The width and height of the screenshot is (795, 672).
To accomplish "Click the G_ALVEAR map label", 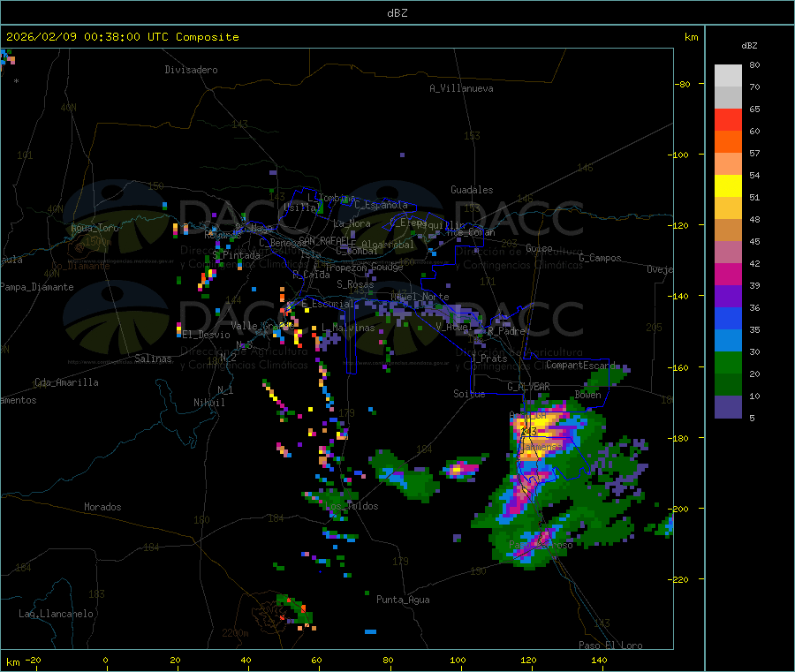I will pyautogui.click(x=528, y=387).
